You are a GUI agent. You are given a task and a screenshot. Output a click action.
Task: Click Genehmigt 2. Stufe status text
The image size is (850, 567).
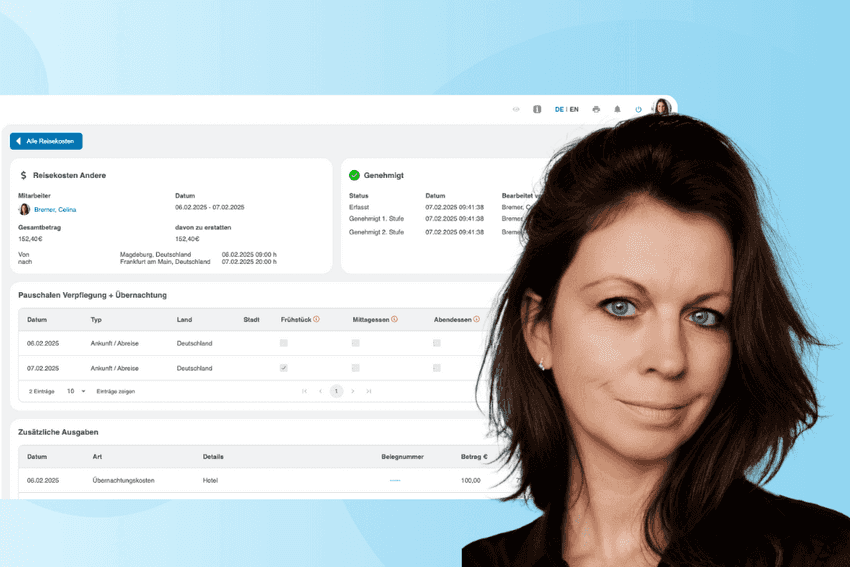376,232
